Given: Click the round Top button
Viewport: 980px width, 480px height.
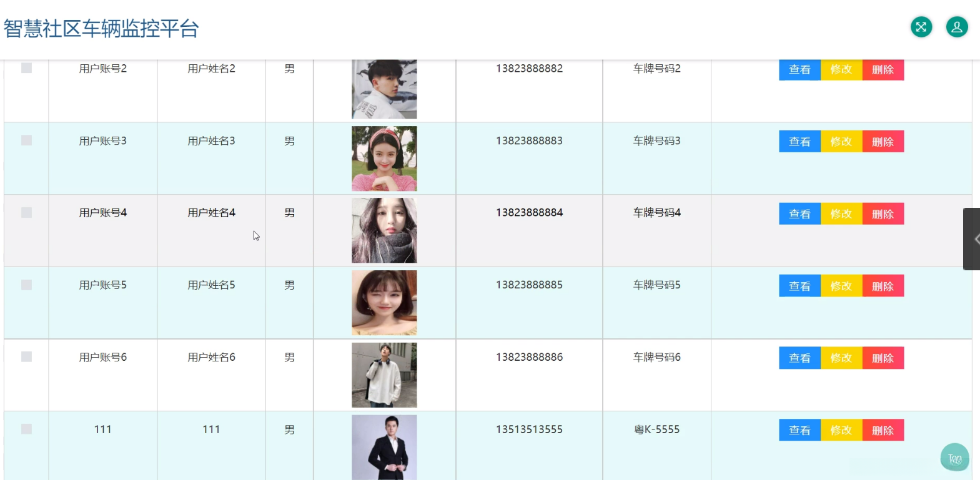Looking at the screenshot, I should point(954,458).
